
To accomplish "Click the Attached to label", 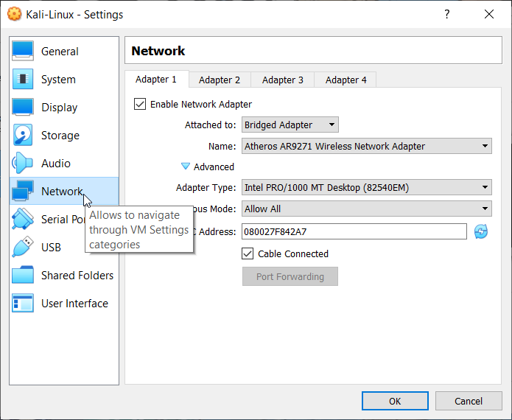I will (x=210, y=125).
